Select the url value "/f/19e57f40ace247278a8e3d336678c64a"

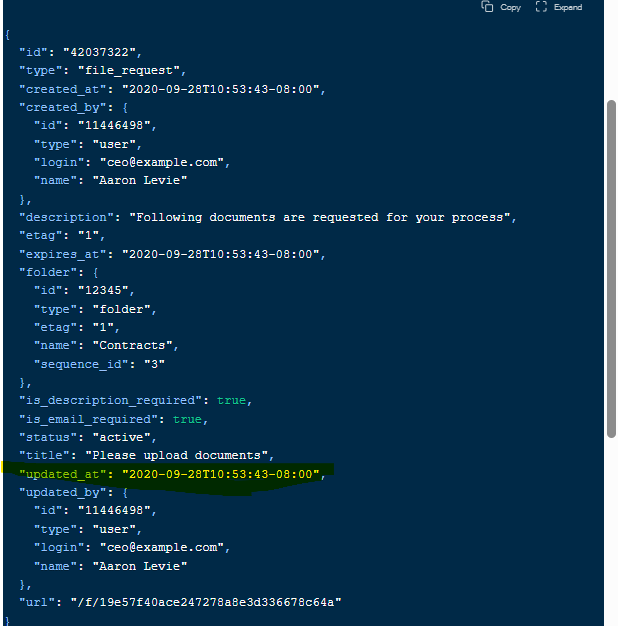(x=206, y=602)
